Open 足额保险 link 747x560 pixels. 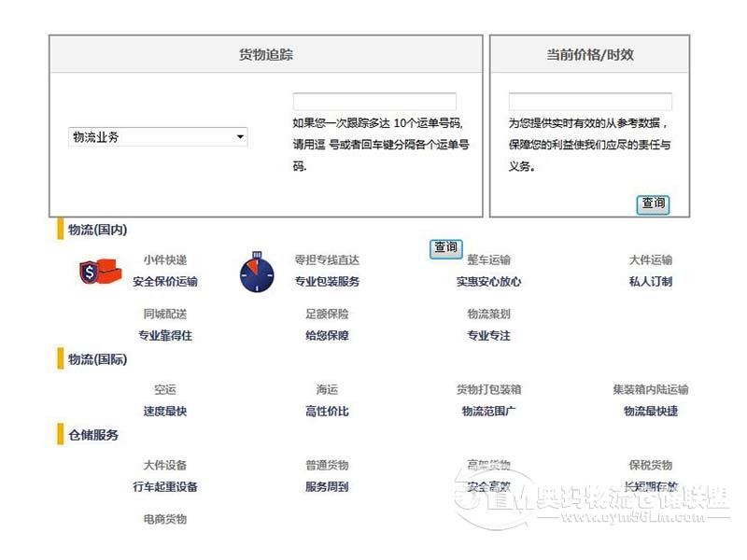[327, 314]
